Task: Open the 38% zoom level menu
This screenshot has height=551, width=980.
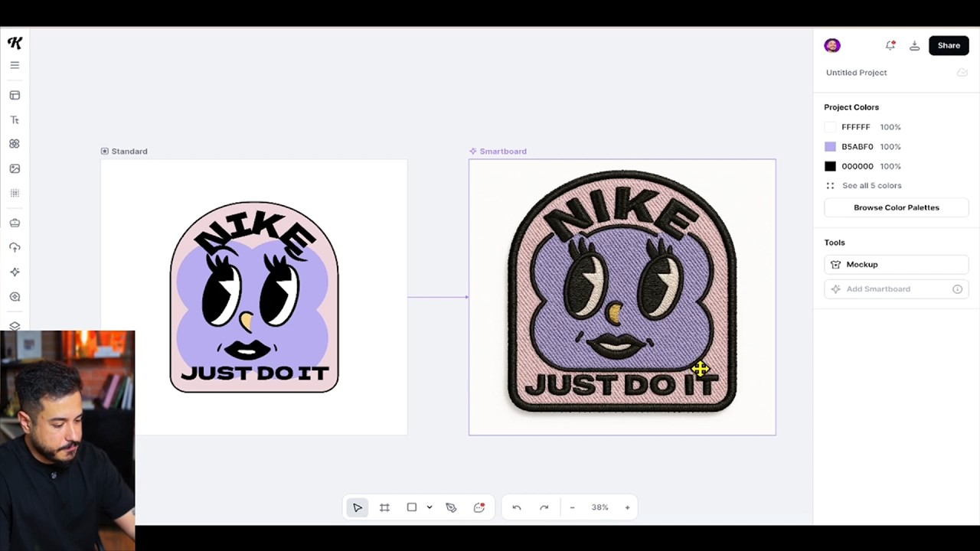Action: tap(599, 507)
